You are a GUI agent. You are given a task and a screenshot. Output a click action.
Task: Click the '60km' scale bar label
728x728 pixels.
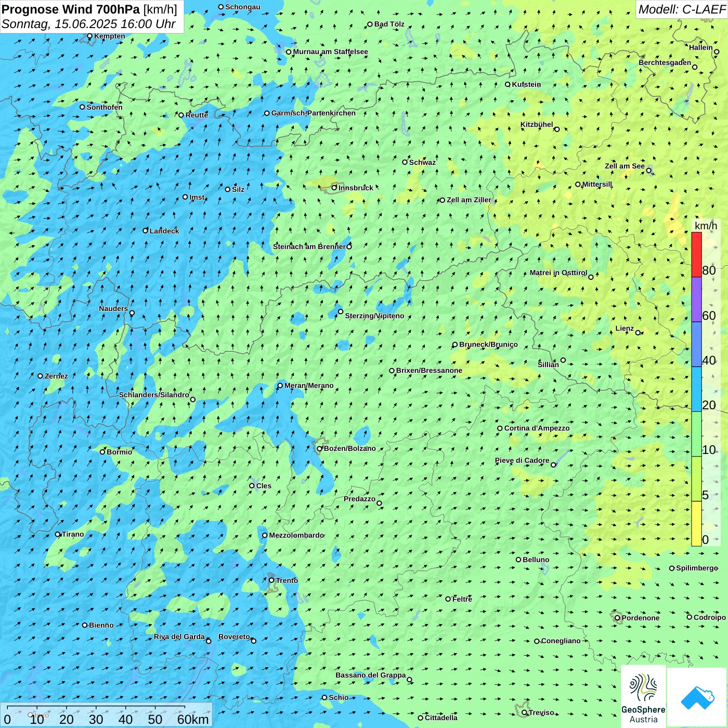(193, 719)
